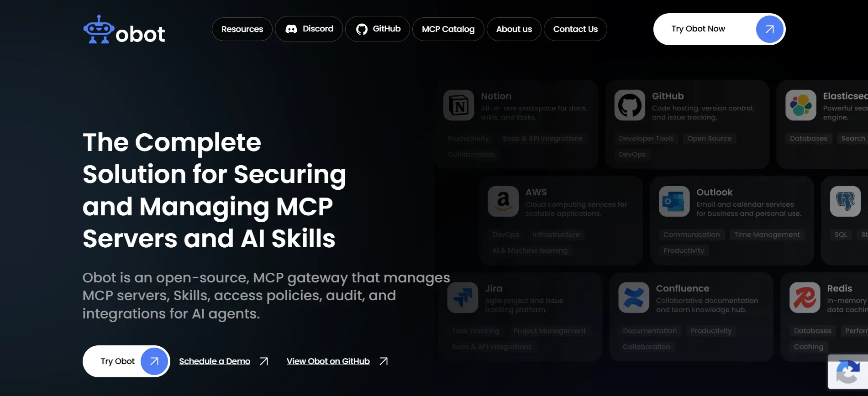Click the Time Management tag
868x396 pixels.
coord(767,234)
